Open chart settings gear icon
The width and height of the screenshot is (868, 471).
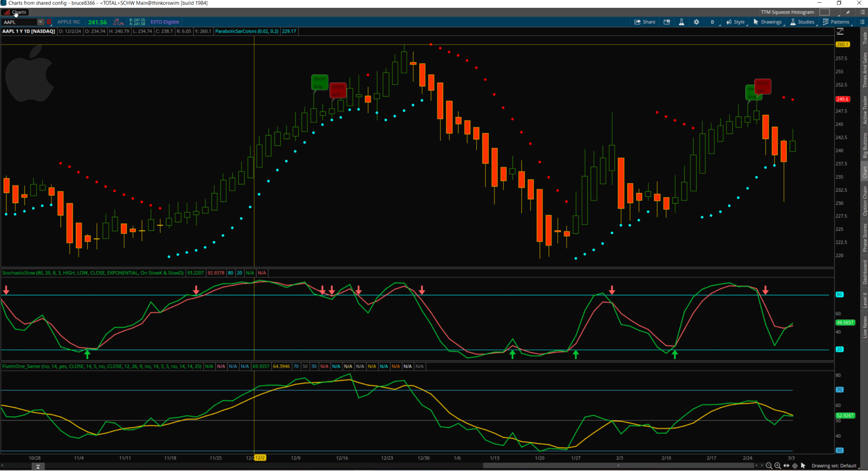pos(696,22)
